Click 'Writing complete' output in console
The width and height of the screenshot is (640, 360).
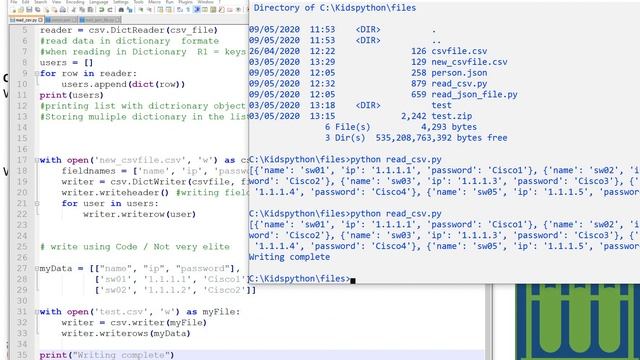(289, 257)
